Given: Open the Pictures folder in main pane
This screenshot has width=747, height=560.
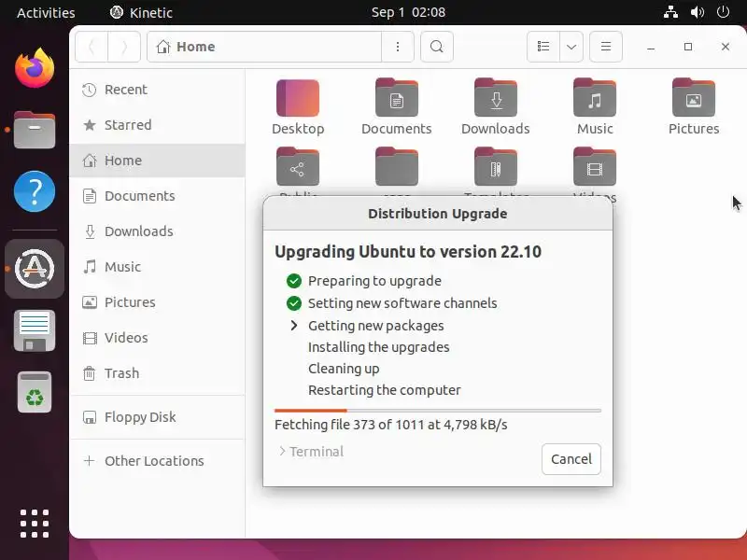Looking at the screenshot, I should [x=694, y=107].
